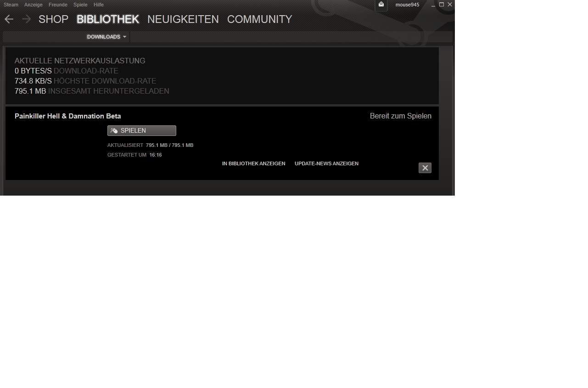This screenshot has width=588, height=388.
Task: Open the mouse945 account menu
Action: tap(407, 5)
